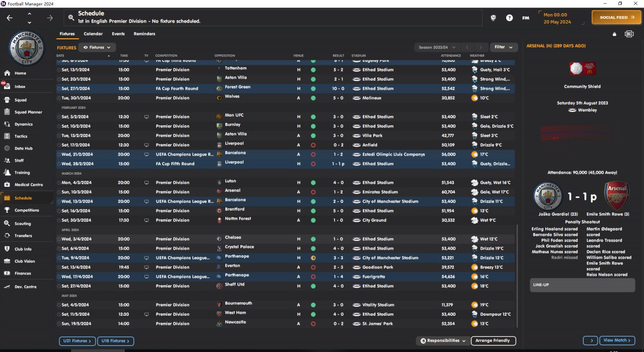Open the Finances sidebar icon
Screen dimensions: 644x352
(x=7, y=273)
